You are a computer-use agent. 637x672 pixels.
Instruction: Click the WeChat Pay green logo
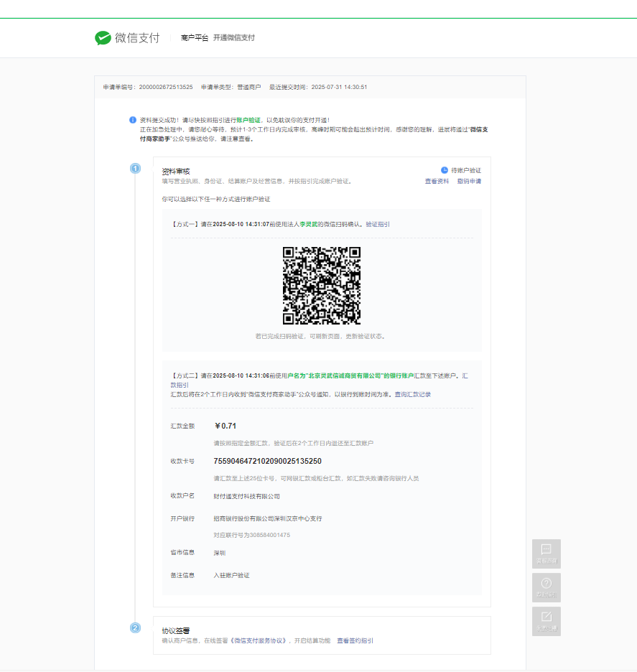pos(103,38)
